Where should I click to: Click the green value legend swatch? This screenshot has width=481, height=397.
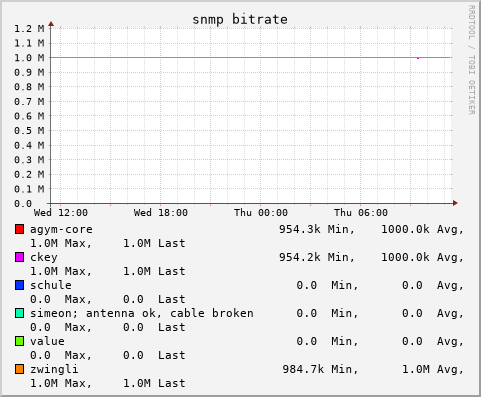tap(19, 341)
